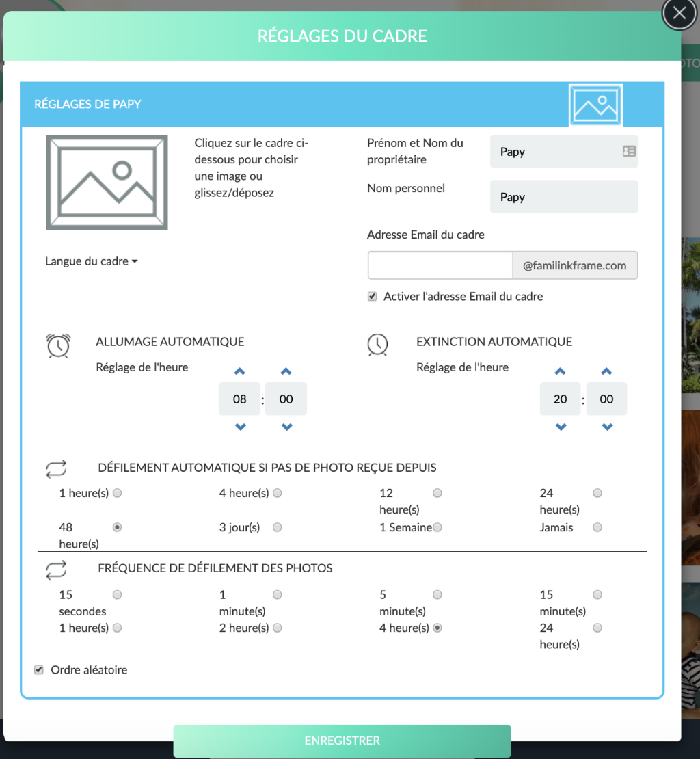Select 4 heure(s) for automatic scrolling delay
Screen dimensions: 700x759
click(277, 493)
